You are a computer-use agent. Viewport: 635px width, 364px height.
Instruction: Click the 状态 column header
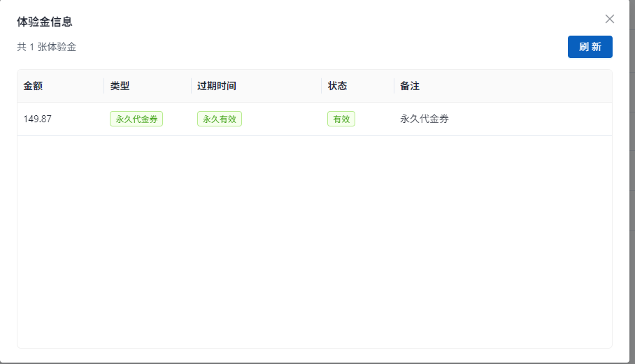(337, 86)
